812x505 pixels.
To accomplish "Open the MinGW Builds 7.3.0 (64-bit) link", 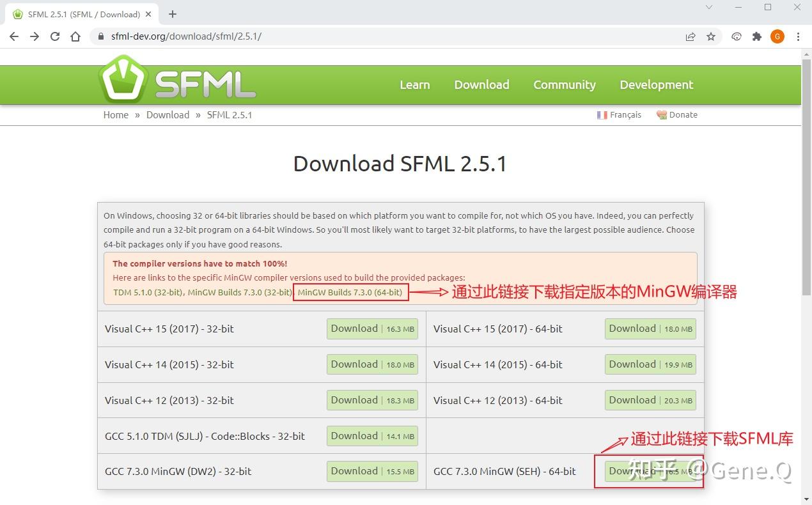I will tap(350, 292).
